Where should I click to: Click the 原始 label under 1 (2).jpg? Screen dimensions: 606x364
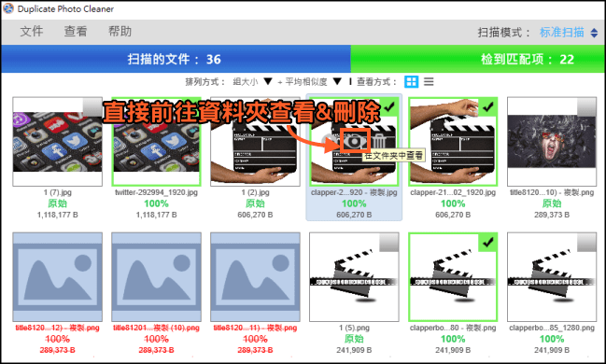point(255,203)
